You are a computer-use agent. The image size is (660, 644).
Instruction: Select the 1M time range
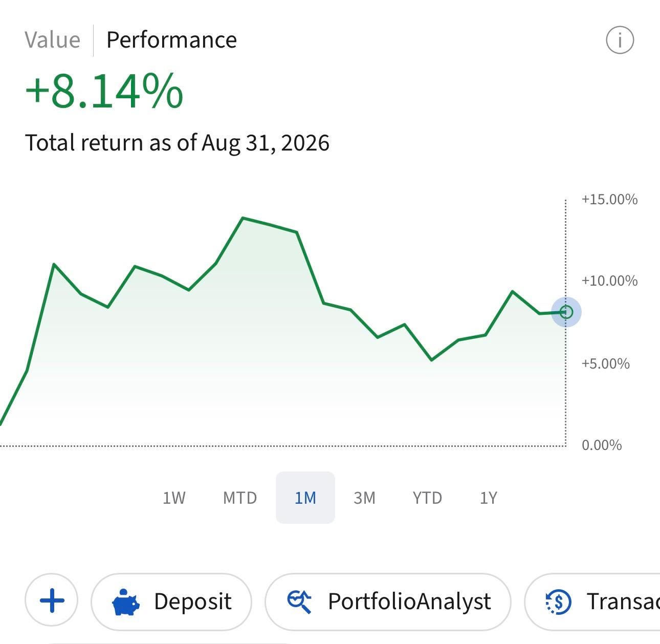pos(305,498)
